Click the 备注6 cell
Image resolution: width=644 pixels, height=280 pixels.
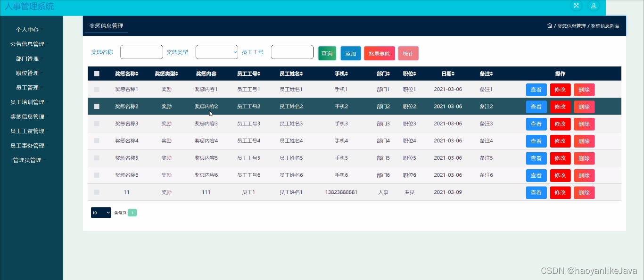[x=486, y=175]
